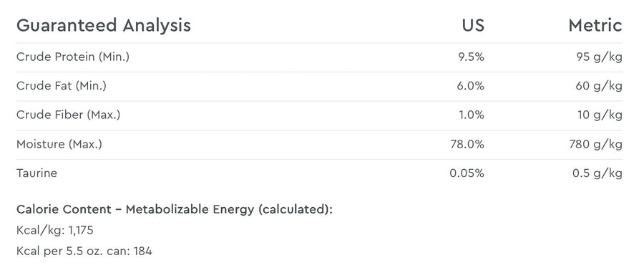
Task: Click the 10 g/kg fiber metric value
Action: pyautogui.click(x=600, y=115)
